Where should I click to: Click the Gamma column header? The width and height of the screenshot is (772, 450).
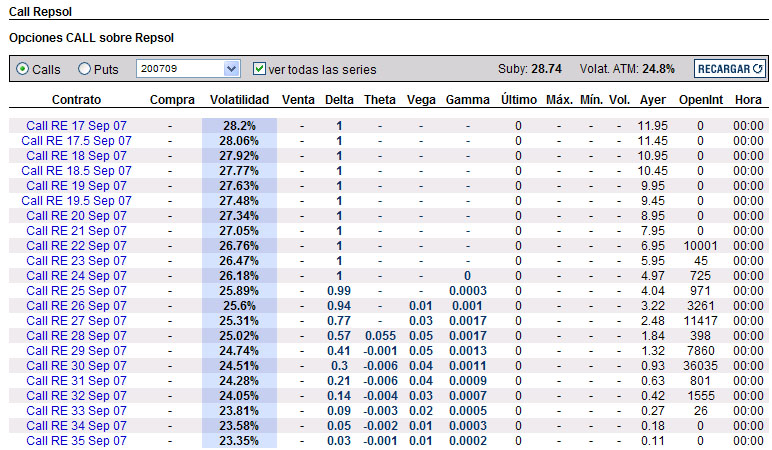click(467, 100)
